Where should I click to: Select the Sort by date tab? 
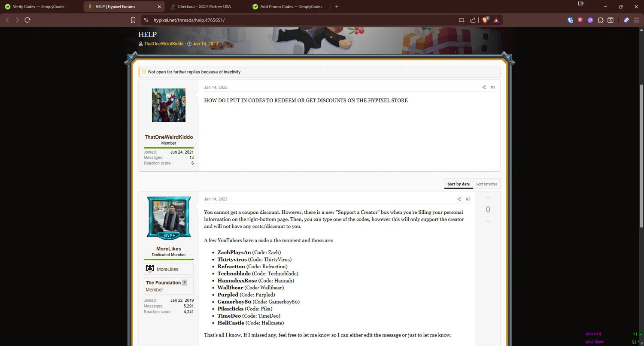[459, 184]
